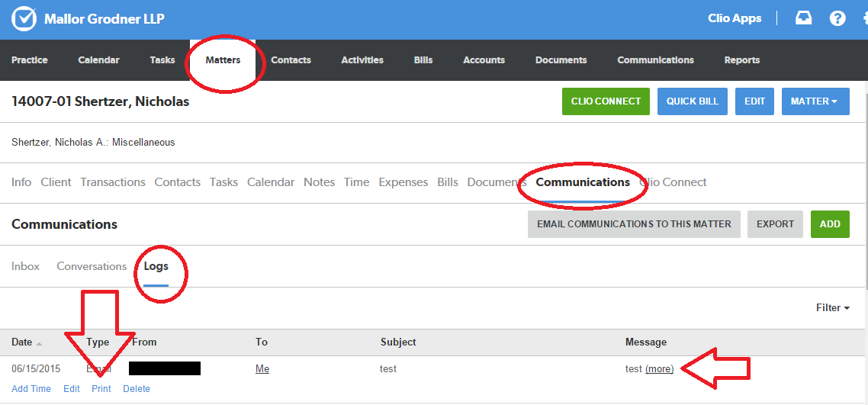
Task: Open Clio Apps link in header
Action: pos(735,18)
